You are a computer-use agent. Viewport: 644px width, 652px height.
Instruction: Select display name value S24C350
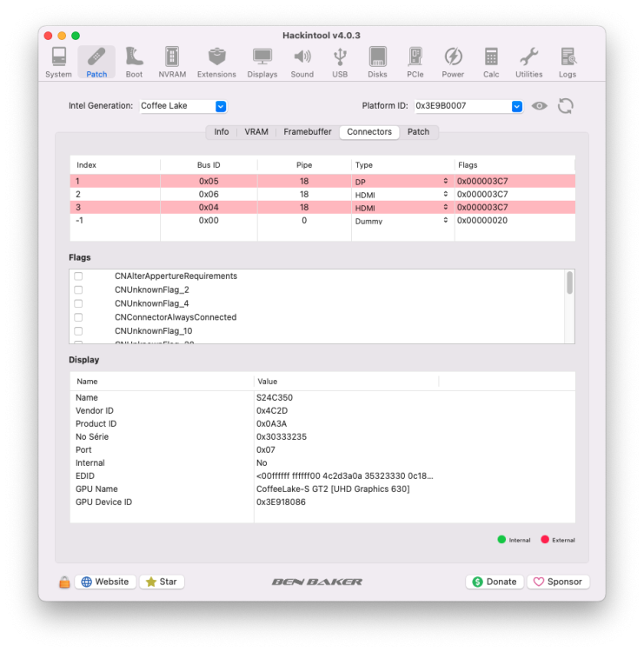point(275,397)
